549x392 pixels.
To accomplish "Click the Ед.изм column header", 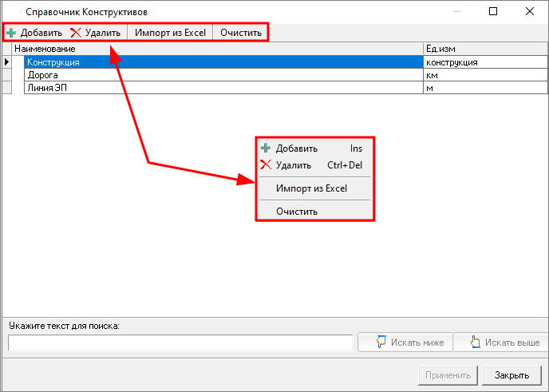I will point(484,49).
